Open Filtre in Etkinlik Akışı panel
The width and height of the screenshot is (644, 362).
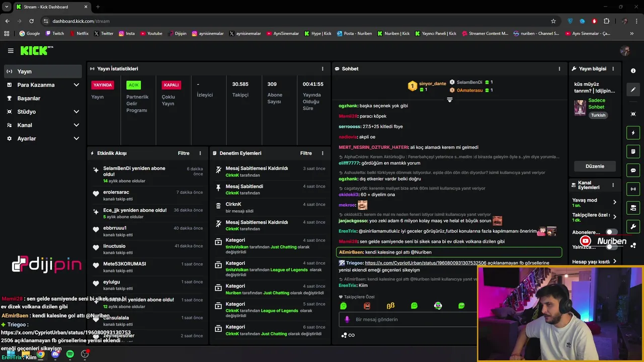coord(184,153)
